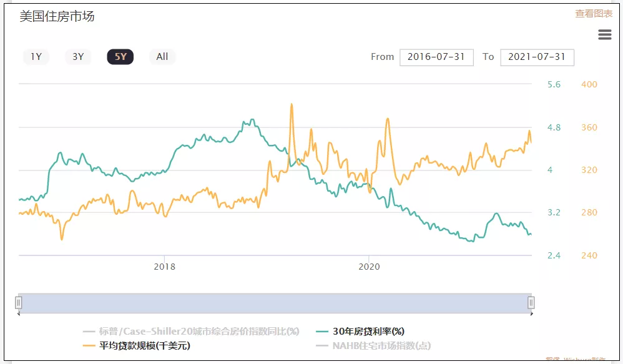
Task: Hide the 30年房贷利率(%) series
Action: 368,332
